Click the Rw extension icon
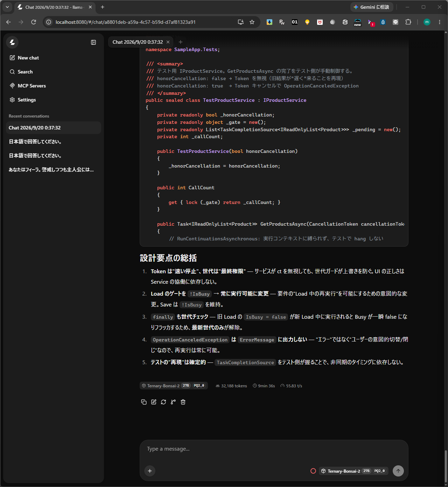This screenshot has height=487, width=448. click(x=282, y=22)
